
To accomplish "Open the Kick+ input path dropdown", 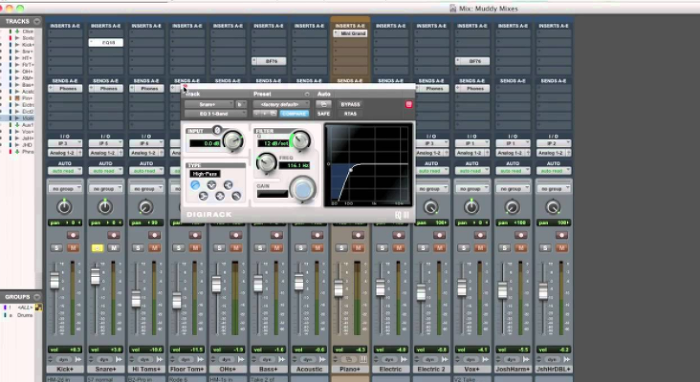I will 65,143.
